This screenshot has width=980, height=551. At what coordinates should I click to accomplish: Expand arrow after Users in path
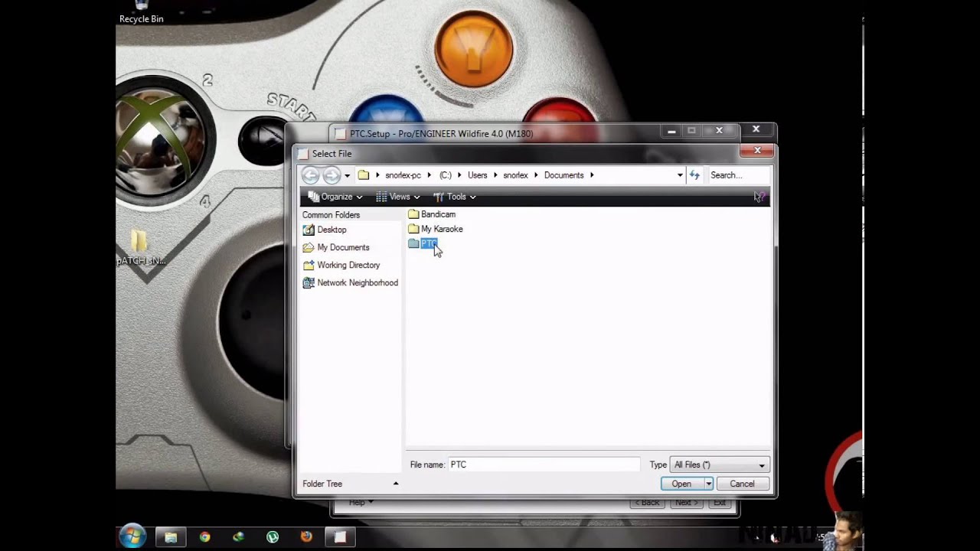point(495,175)
